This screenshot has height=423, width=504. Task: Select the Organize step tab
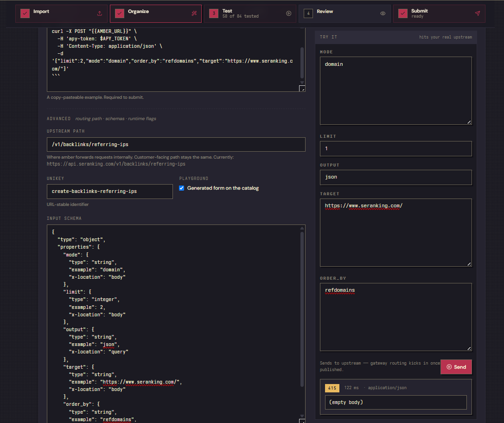click(156, 13)
